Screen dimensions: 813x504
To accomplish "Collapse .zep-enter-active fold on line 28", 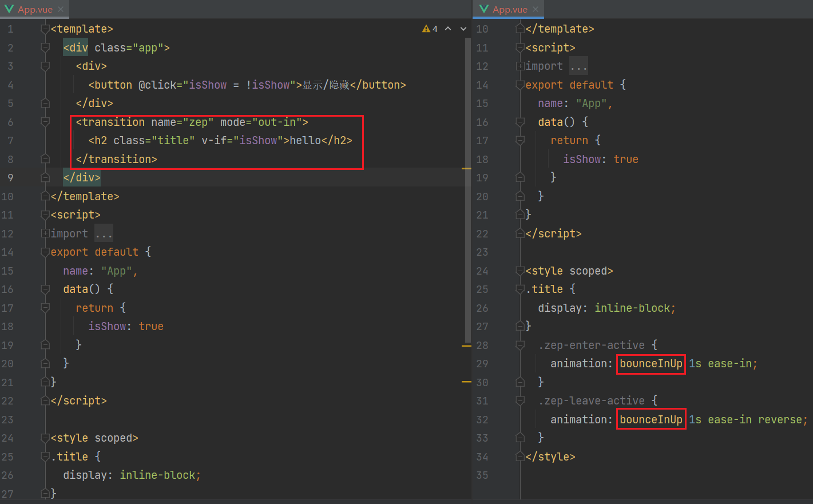I will (x=520, y=345).
